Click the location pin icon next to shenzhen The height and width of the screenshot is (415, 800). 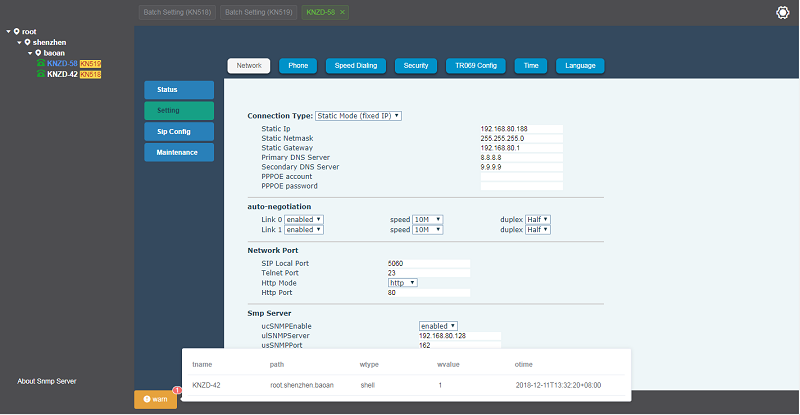coord(27,42)
